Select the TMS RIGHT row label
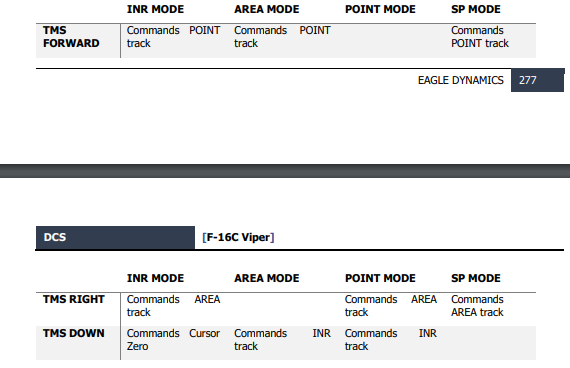This screenshot has width=570, height=368. coord(74,299)
